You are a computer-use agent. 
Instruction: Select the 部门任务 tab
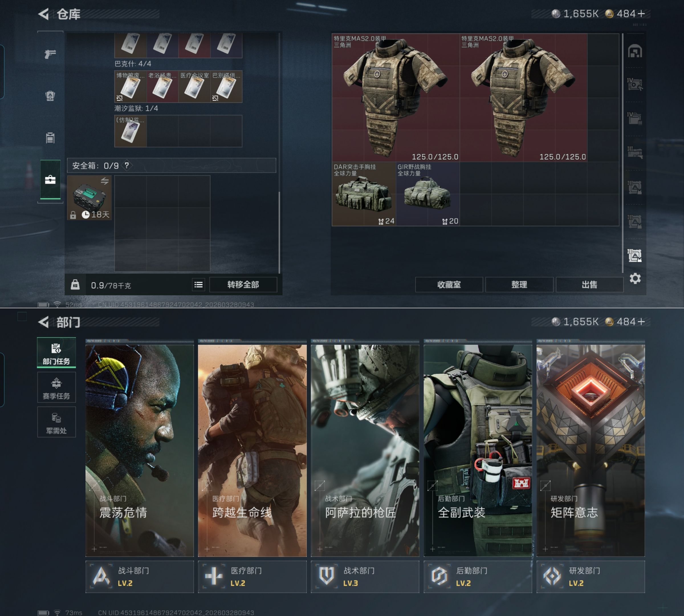(x=56, y=353)
